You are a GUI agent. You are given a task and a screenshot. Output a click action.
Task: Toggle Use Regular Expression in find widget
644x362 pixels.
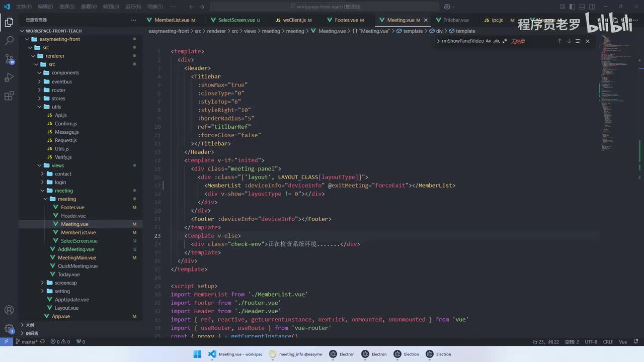click(x=505, y=41)
